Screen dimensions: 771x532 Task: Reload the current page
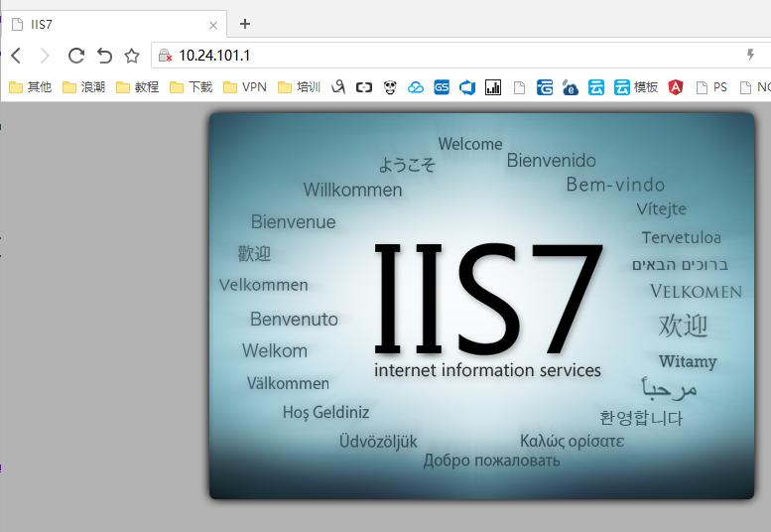75,56
